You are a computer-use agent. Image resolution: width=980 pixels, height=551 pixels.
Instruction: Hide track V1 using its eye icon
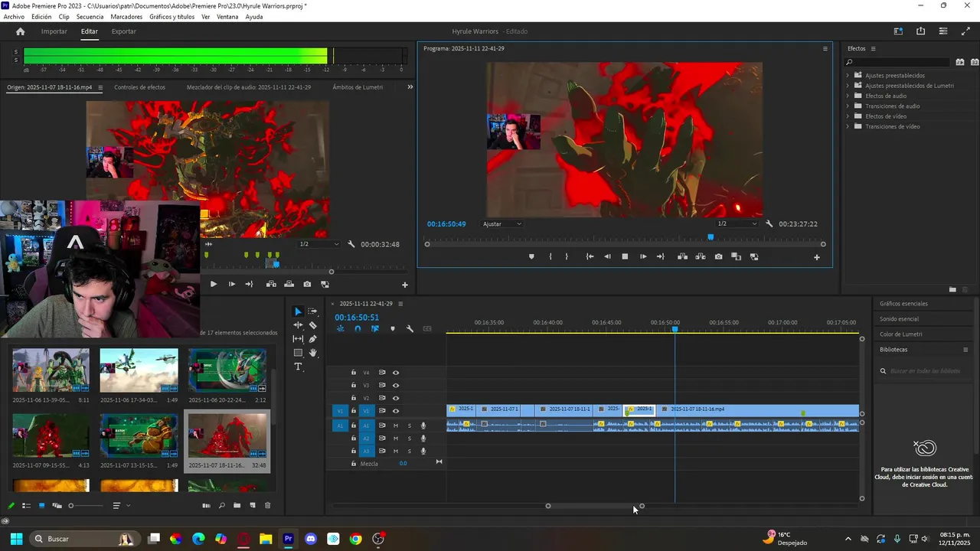point(396,411)
